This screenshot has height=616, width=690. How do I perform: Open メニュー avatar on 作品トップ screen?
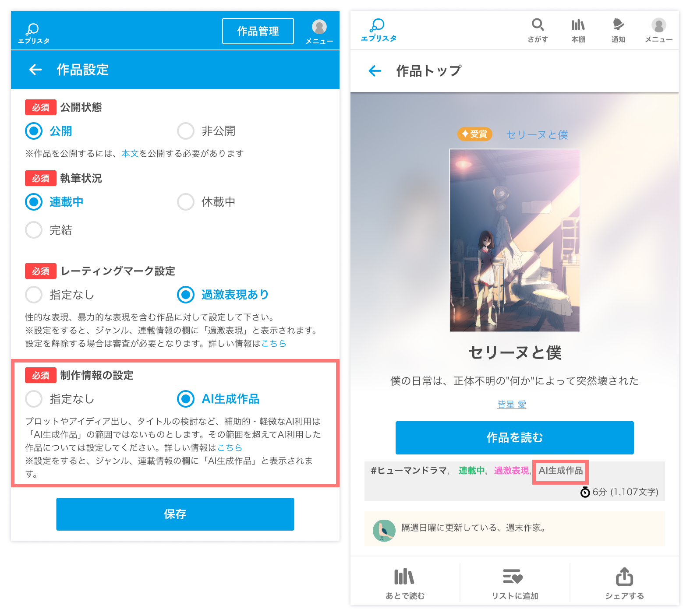tap(658, 30)
